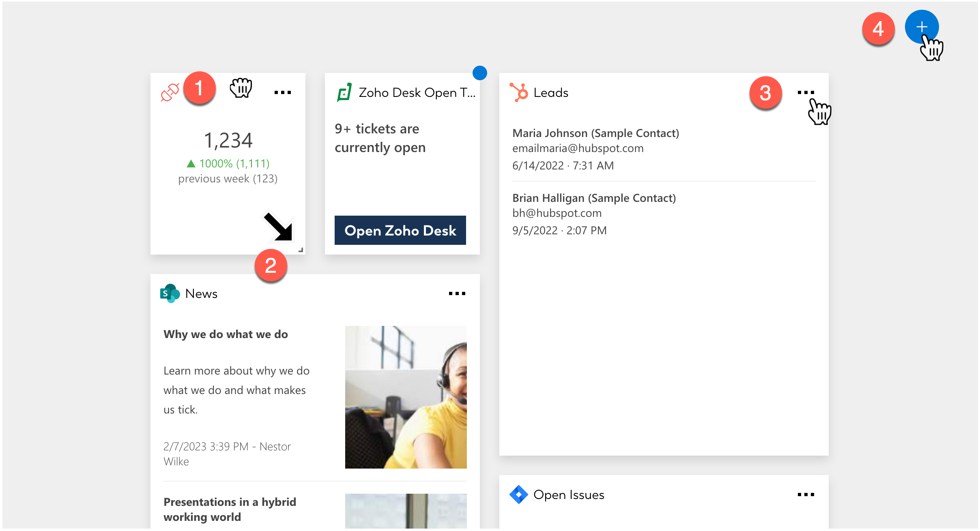Click the Zoho Desk logo icon

[x=344, y=92]
